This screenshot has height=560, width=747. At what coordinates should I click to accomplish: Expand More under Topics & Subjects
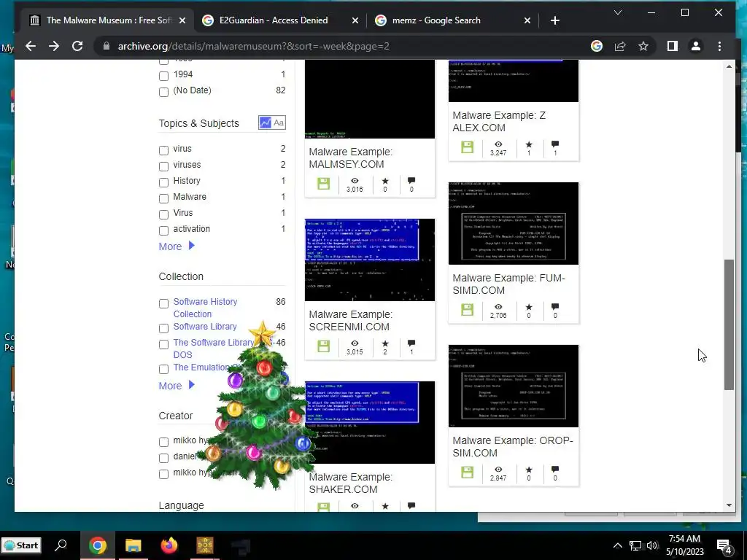click(x=177, y=246)
